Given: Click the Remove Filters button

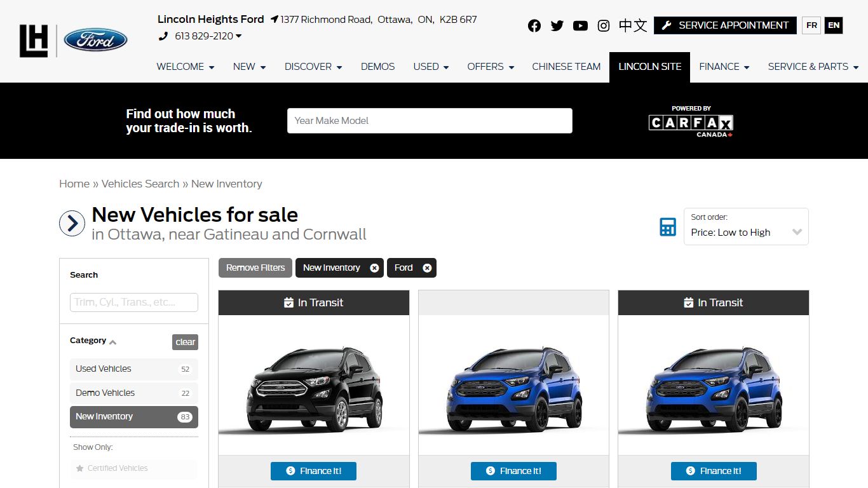Looking at the screenshot, I should tap(255, 268).
